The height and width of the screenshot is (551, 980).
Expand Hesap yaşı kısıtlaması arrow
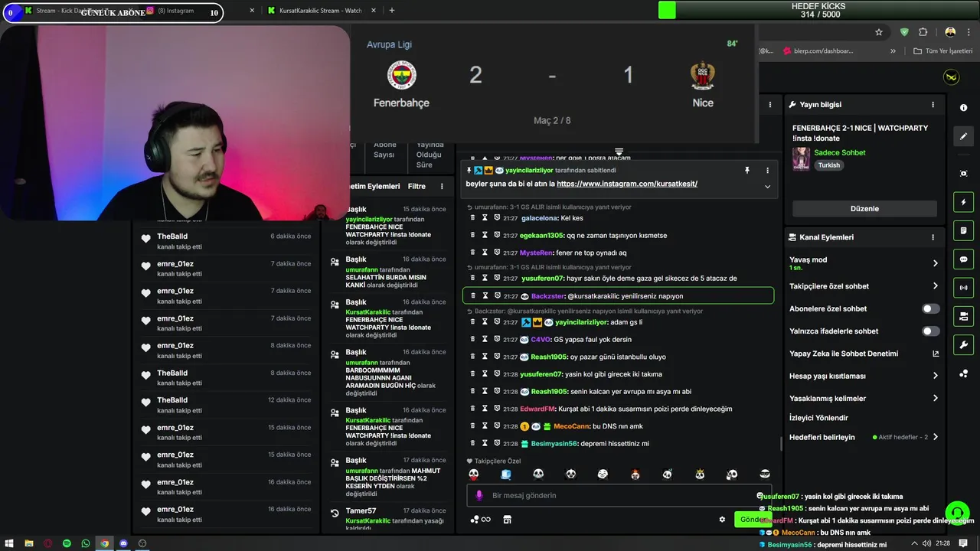point(935,376)
